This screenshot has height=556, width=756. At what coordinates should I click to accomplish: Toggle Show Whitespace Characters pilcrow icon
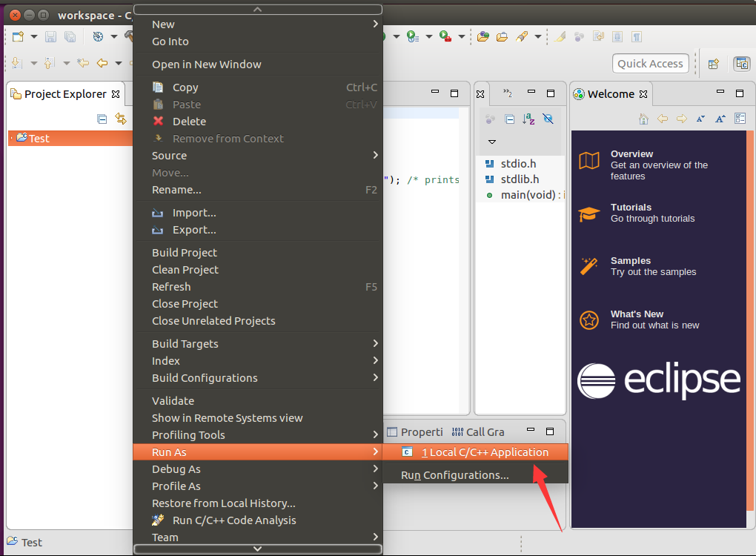pyautogui.click(x=637, y=36)
